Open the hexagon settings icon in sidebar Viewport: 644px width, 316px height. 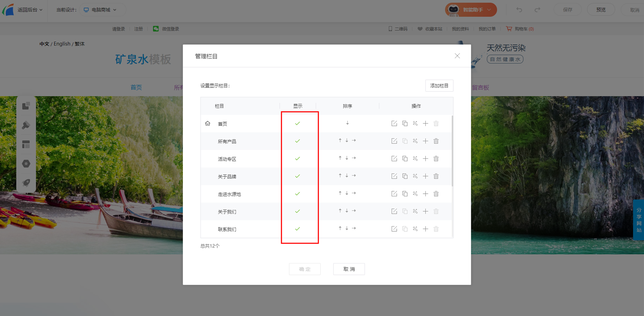(x=26, y=163)
